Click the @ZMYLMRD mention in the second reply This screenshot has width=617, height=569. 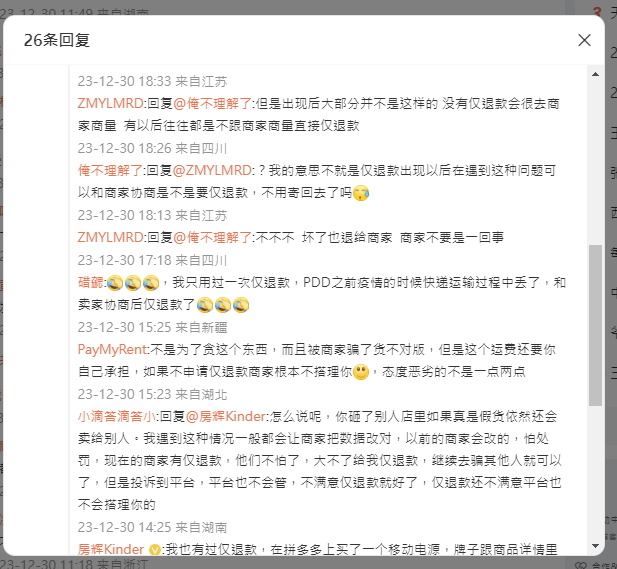(x=212, y=170)
